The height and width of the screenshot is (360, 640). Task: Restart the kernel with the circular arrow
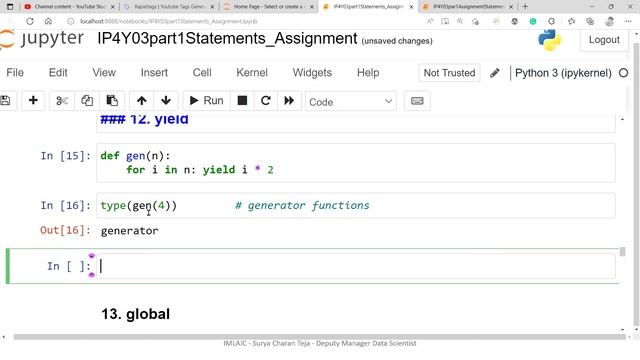pyautogui.click(x=266, y=101)
